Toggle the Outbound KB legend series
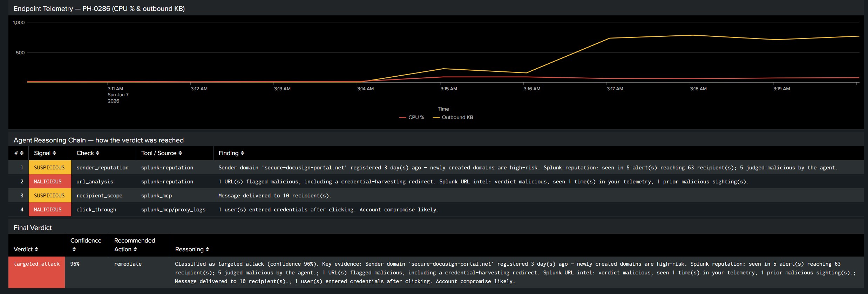Viewport: 868px width, 294px height. pyautogui.click(x=453, y=117)
